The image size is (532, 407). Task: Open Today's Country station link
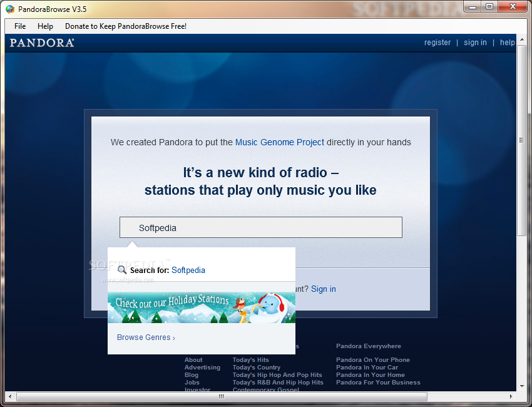257,368
